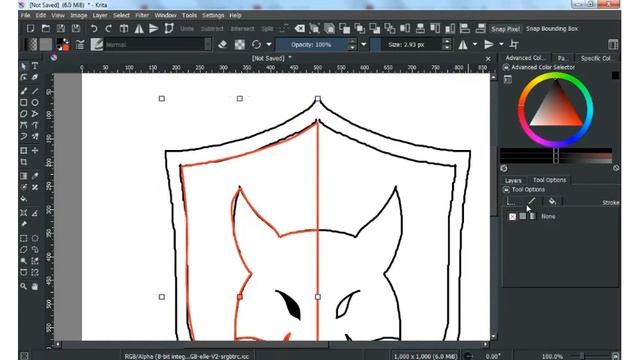The height and width of the screenshot is (360, 640).
Task: Step the Opacity spinner arrows
Action: tap(352, 44)
